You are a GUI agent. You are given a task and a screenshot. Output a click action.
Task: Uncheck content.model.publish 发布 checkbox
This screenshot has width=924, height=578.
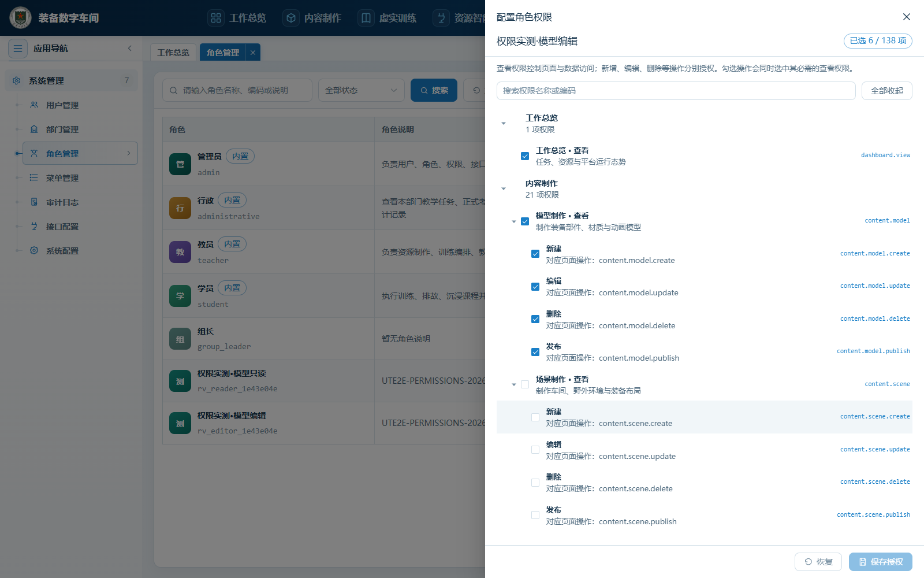(535, 352)
